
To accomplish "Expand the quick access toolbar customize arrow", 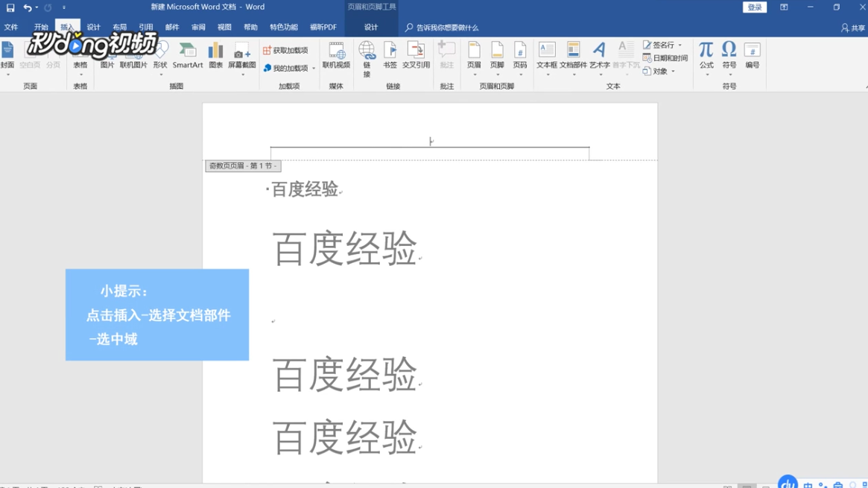I will click(64, 7).
